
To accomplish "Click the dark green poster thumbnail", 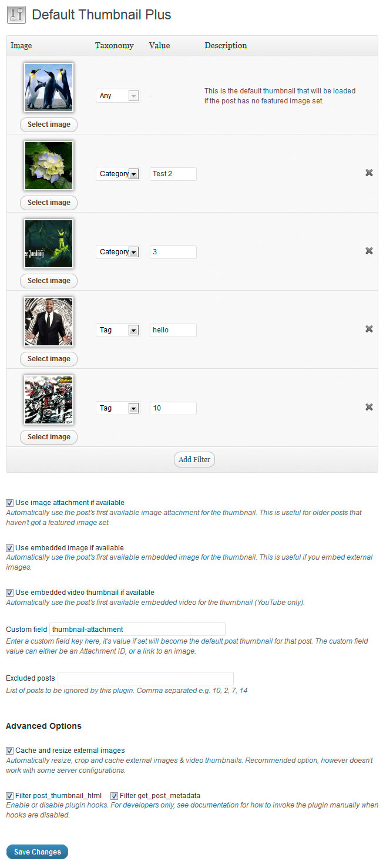I will (x=49, y=244).
